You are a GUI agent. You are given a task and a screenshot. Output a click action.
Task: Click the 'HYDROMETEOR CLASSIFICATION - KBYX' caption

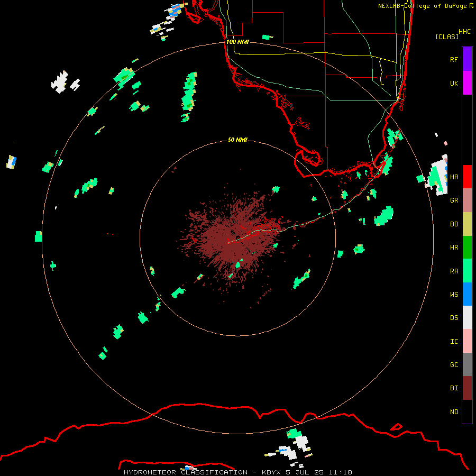click(x=202, y=472)
